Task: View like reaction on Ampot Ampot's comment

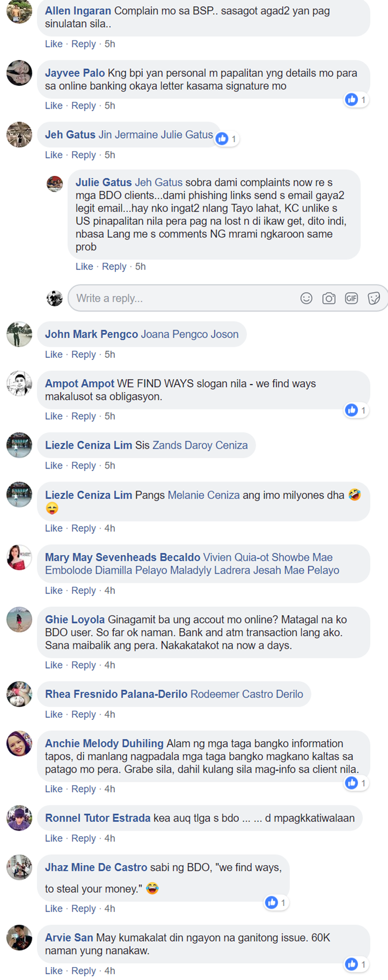Action: (x=356, y=410)
